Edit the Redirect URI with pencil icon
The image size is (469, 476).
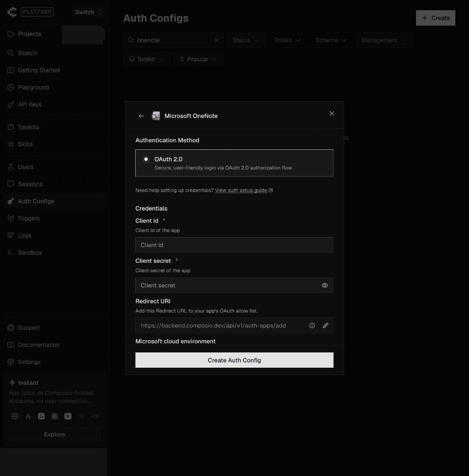click(325, 325)
